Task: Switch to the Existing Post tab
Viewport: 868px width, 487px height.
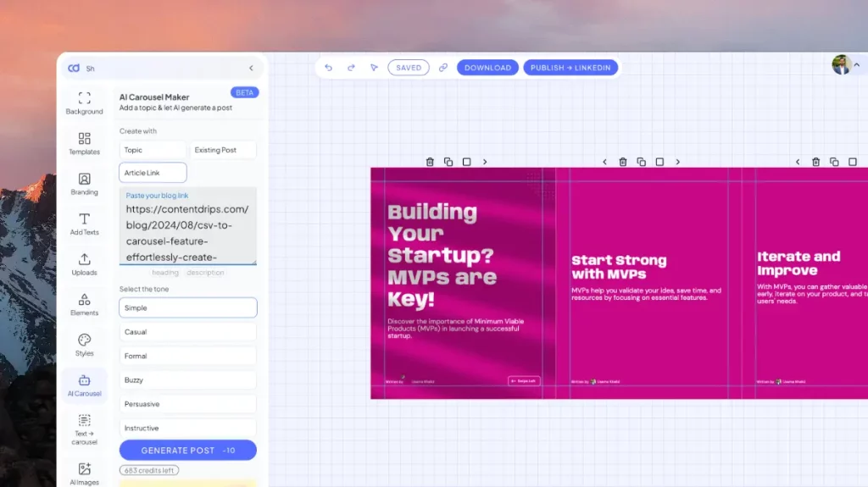Action: 223,150
